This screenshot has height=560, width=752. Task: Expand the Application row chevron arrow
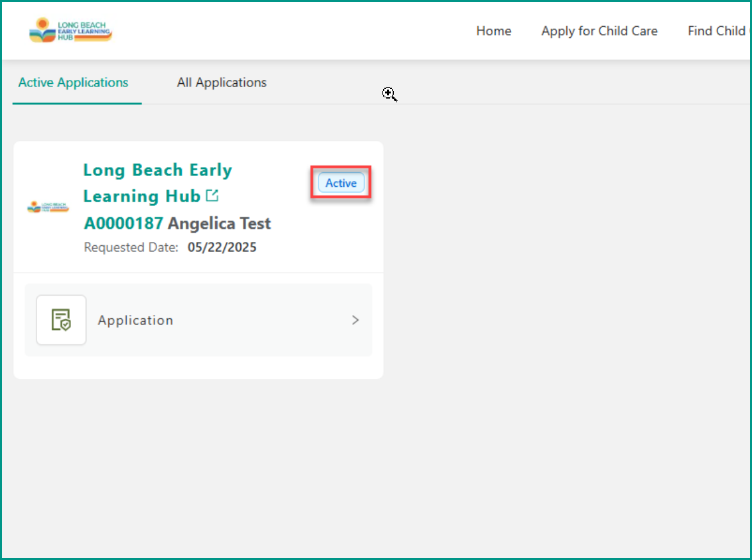356,320
